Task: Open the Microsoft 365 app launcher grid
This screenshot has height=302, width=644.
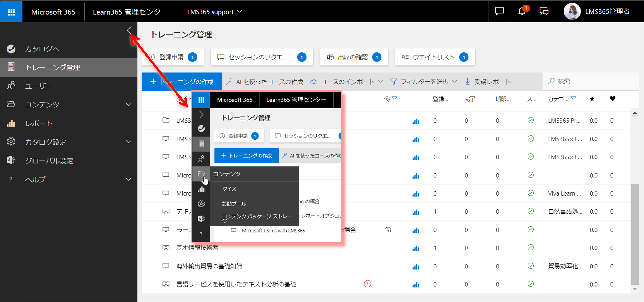Action: point(11,12)
